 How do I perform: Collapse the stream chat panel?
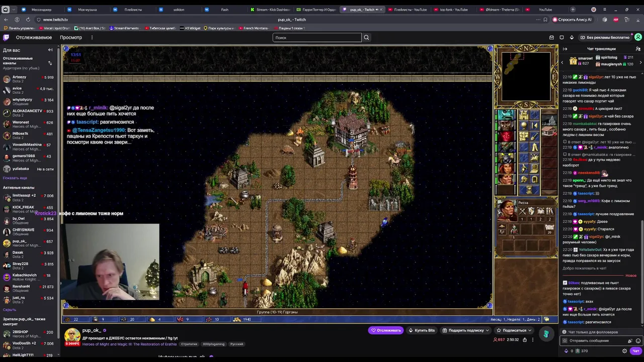click(x=565, y=49)
